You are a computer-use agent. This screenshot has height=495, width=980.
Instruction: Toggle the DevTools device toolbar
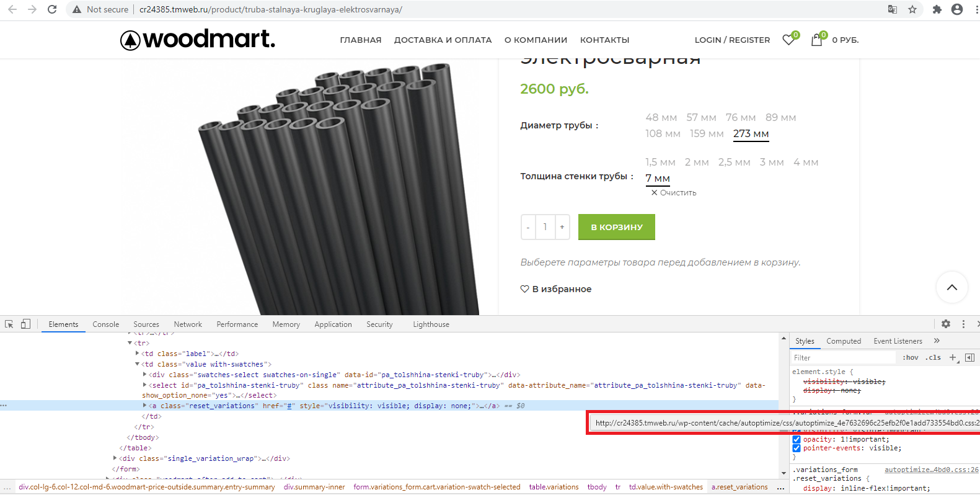[25, 324]
